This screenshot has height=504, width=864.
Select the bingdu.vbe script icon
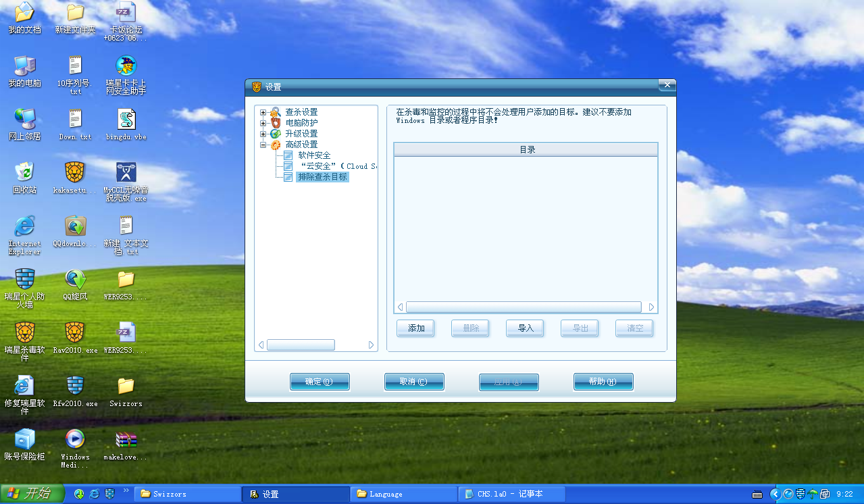tap(126, 124)
